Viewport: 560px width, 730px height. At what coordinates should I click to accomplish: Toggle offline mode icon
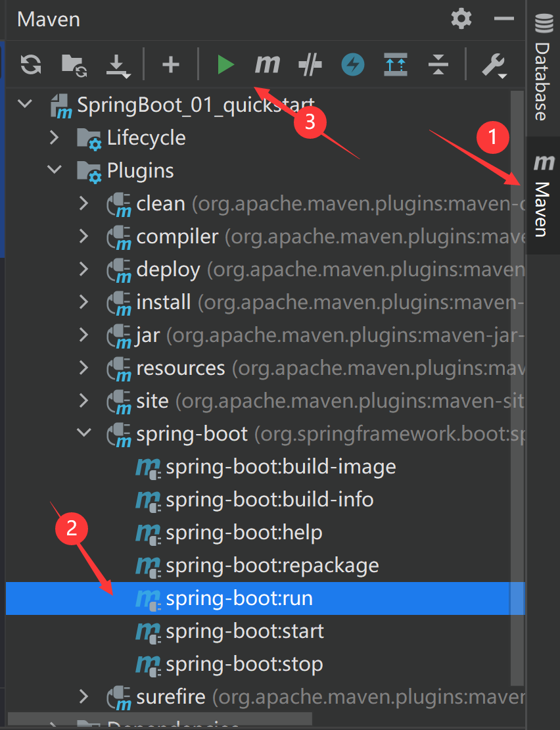310,64
